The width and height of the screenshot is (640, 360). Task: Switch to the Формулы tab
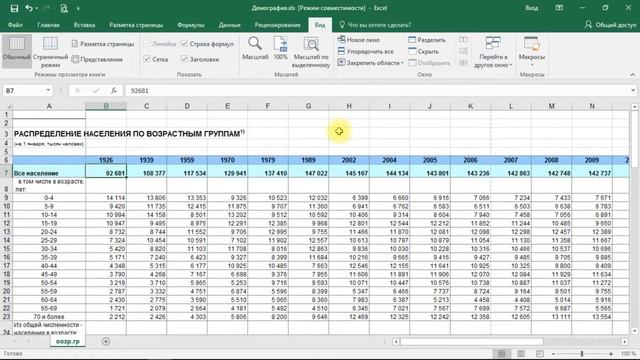(x=191, y=25)
